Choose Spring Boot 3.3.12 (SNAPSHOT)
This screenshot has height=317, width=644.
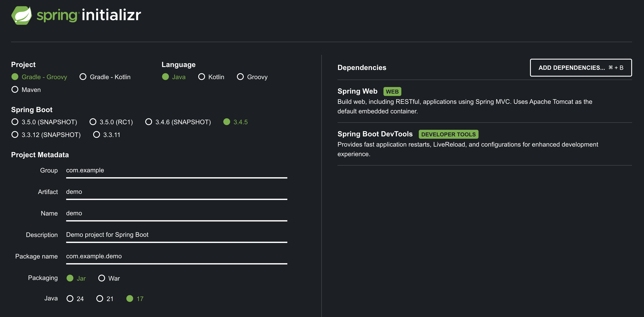click(46, 134)
